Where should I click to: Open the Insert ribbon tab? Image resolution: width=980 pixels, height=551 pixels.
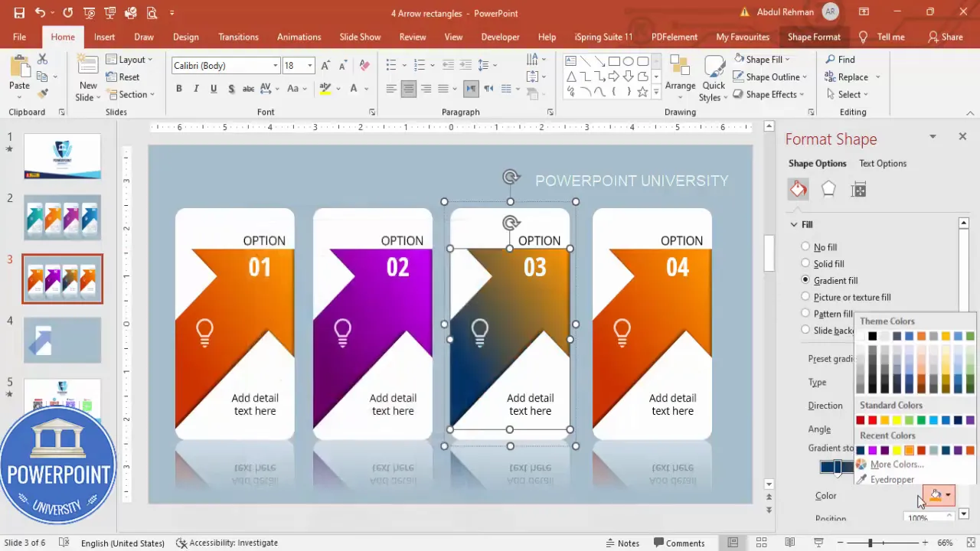click(x=104, y=37)
